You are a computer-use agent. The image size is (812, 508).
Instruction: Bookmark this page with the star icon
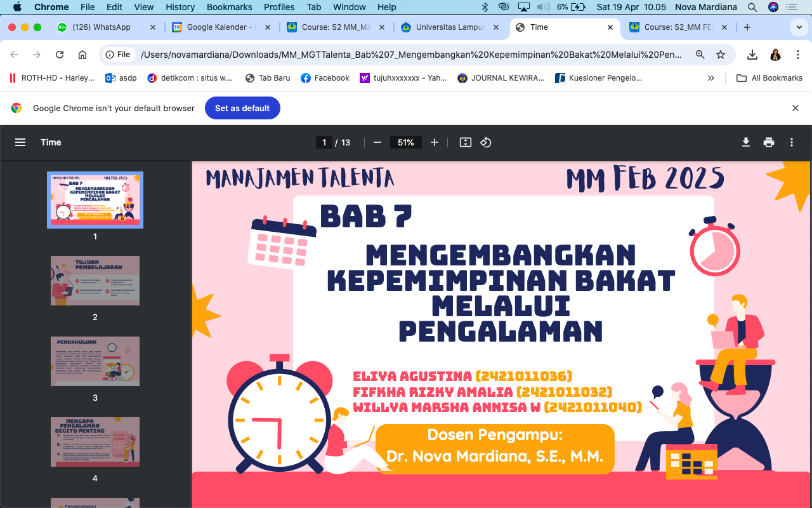click(721, 55)
